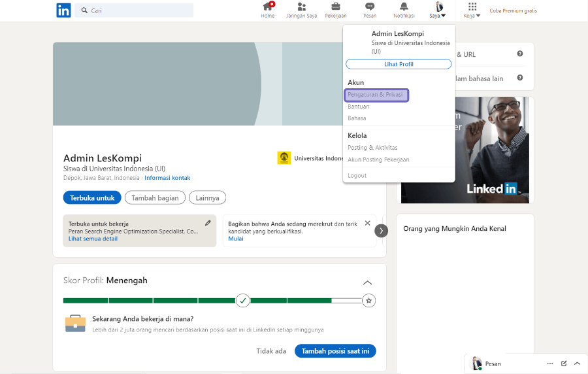The image size is (588, 374).
Task: Click the Terbuka untuk button
Action: 92,197
